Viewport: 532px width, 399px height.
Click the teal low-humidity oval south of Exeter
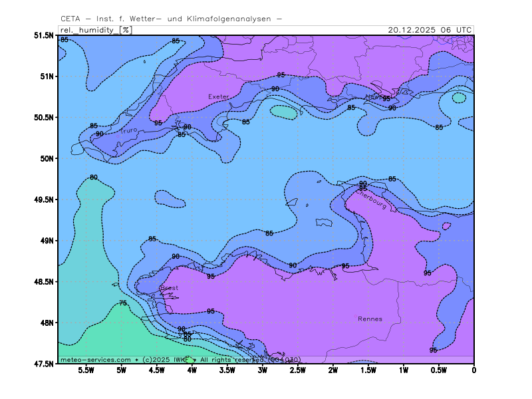pos(283,112)
